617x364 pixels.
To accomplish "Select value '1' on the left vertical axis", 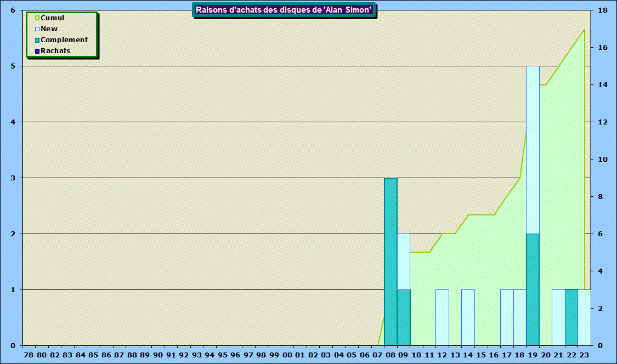I will (13, 290).
